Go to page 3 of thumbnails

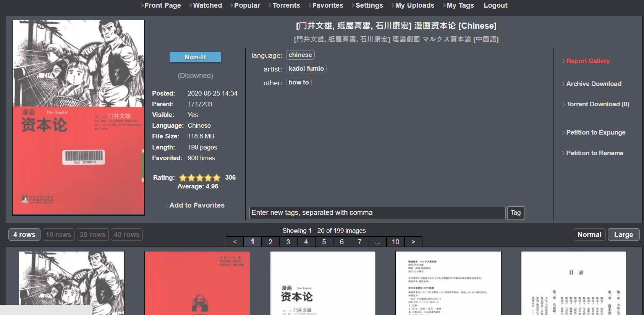click(x=288, y=242)
